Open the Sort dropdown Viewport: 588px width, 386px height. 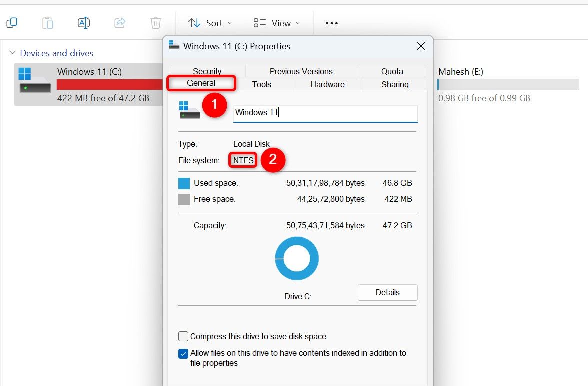coord(209,23)
